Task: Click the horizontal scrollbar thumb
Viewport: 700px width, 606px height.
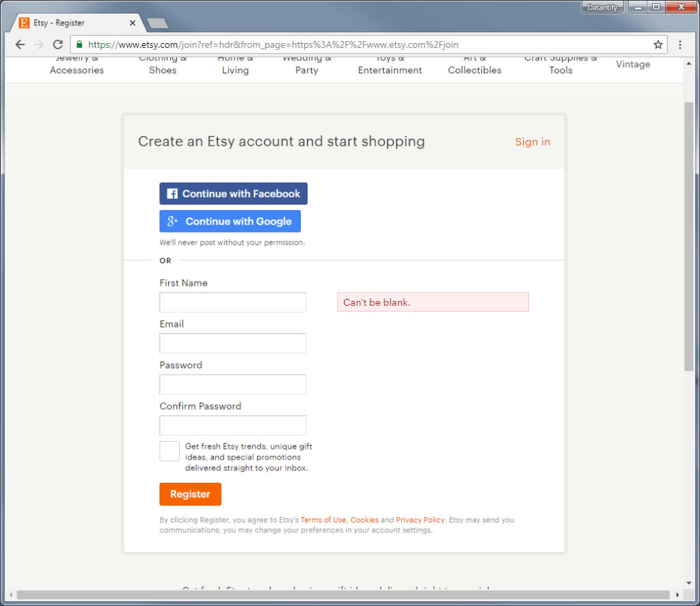Action: (343, 595)
